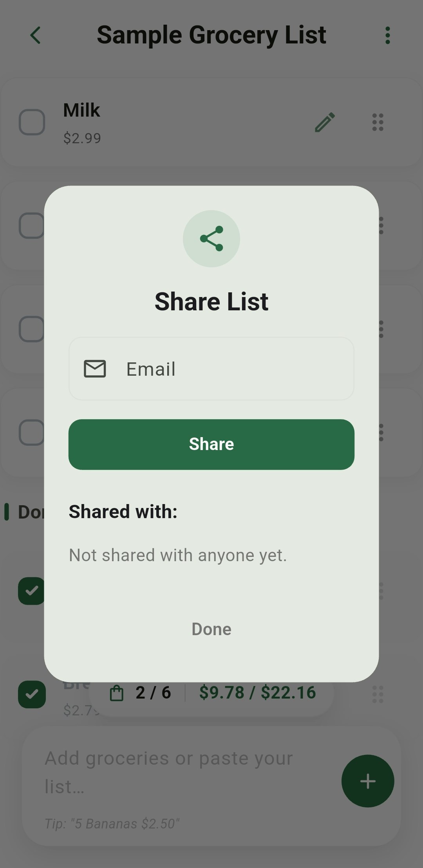
Task: Click the $9.78 / $22.16 total
Action: click(257, 693)
